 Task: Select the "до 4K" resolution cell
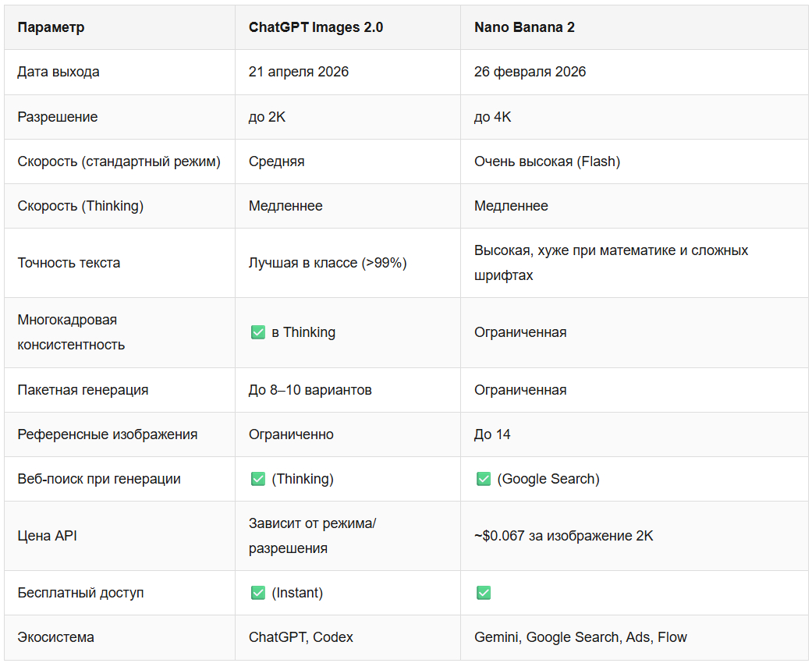pyautogui.click(x=493, y=117)
